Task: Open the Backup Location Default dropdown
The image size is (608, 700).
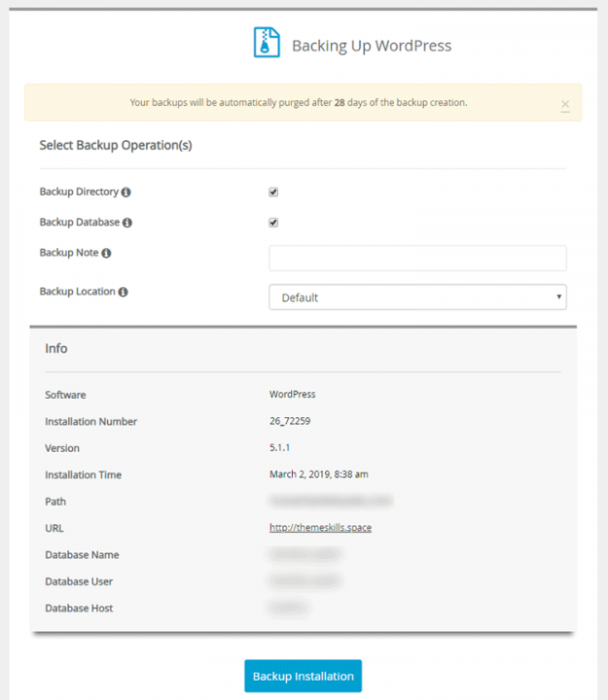Action: coord(417,297)
